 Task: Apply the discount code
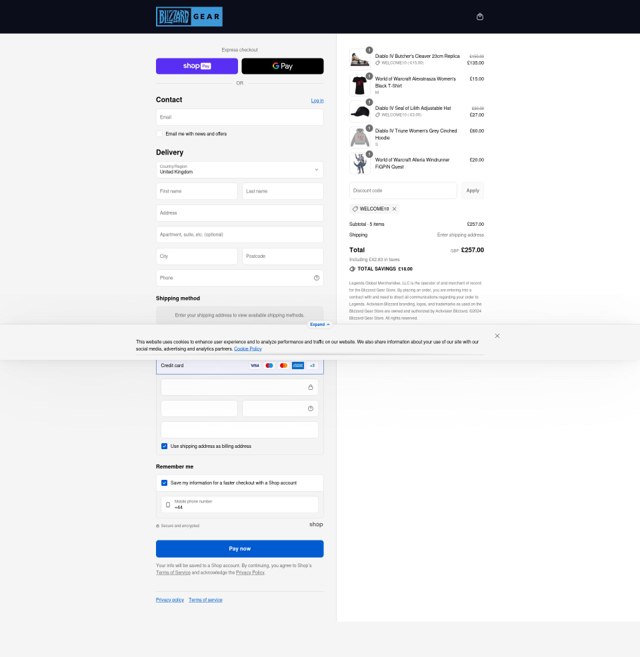coord(473,191)
